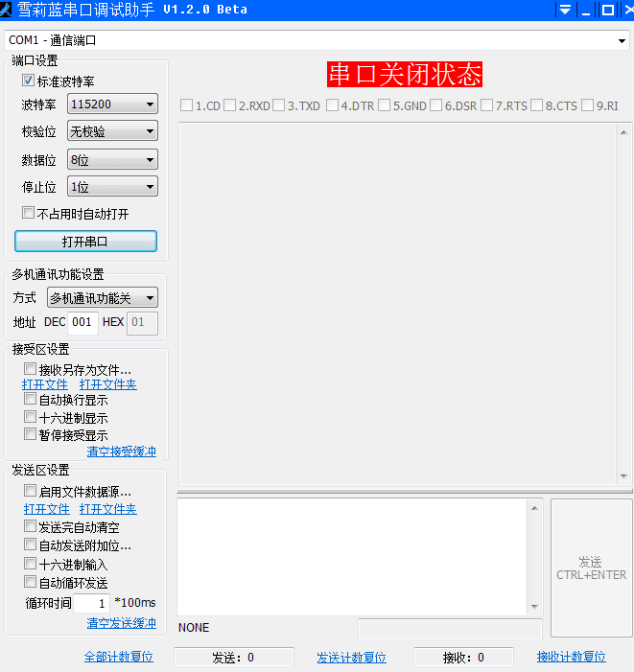Click the 3.TXD pin indicator checkbox

click(279, 105)
